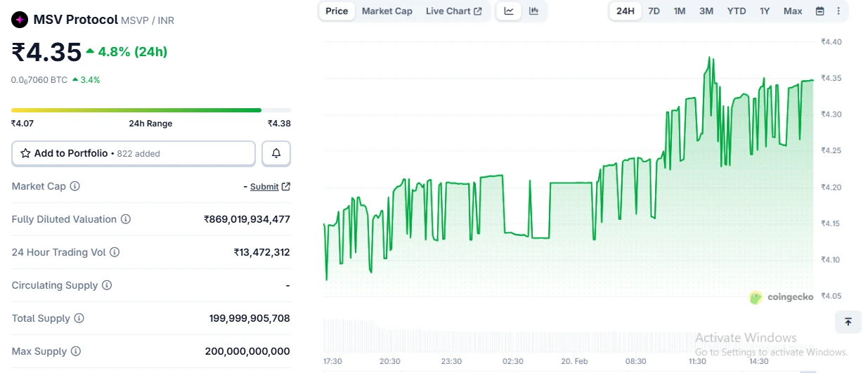Click the star icon in Add to Portfolio
Viewport: 868px width, 373px height.
click(25, 153)
